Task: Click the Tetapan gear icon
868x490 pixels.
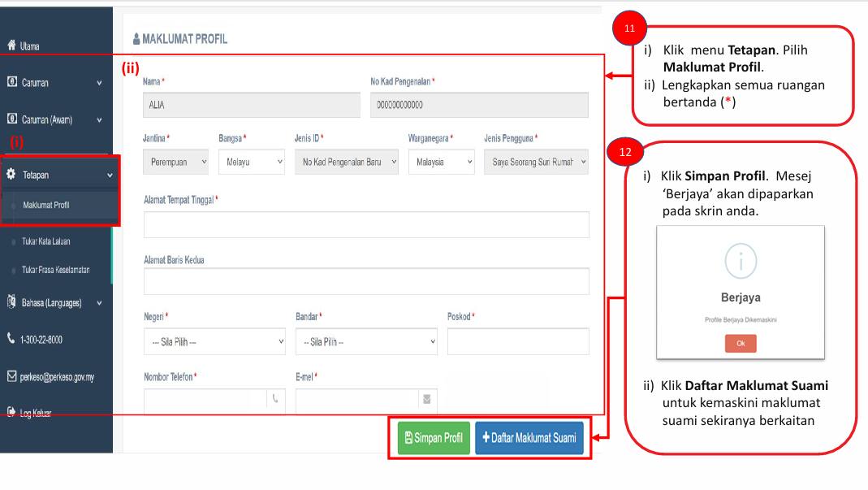Action: 11,175
